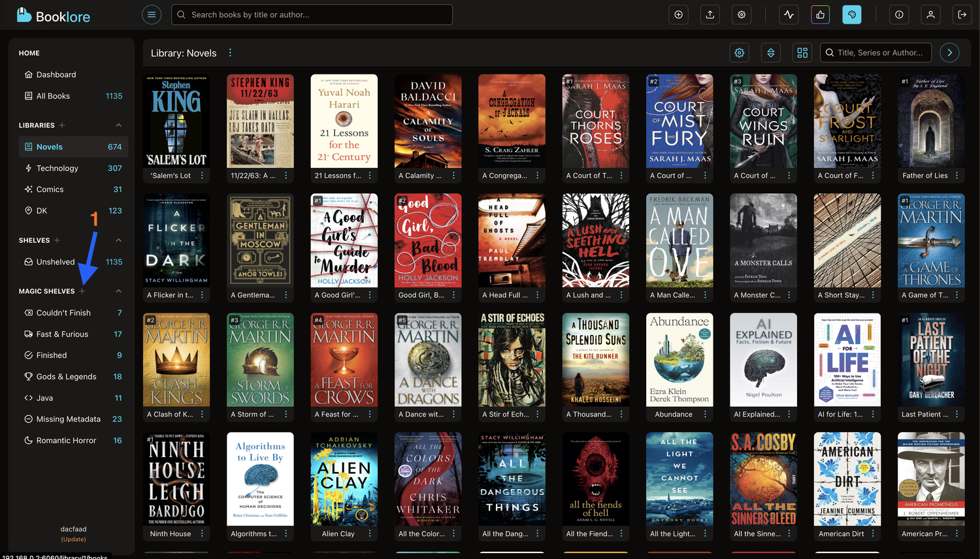Open the activity pulse icon

(x=789, y=14)
